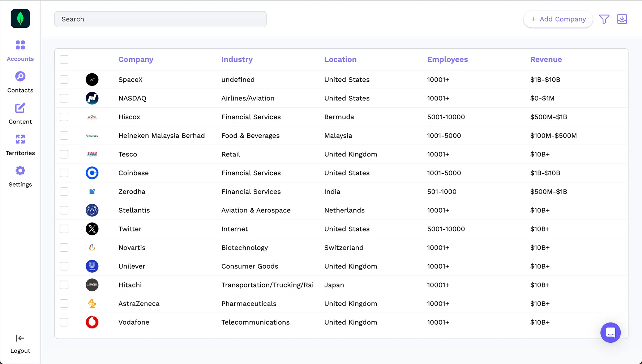Click the download export icon

tap(622, 19)
